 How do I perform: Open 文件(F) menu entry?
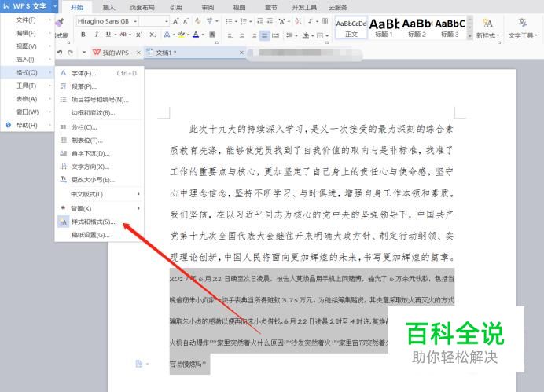pos(28,20)
